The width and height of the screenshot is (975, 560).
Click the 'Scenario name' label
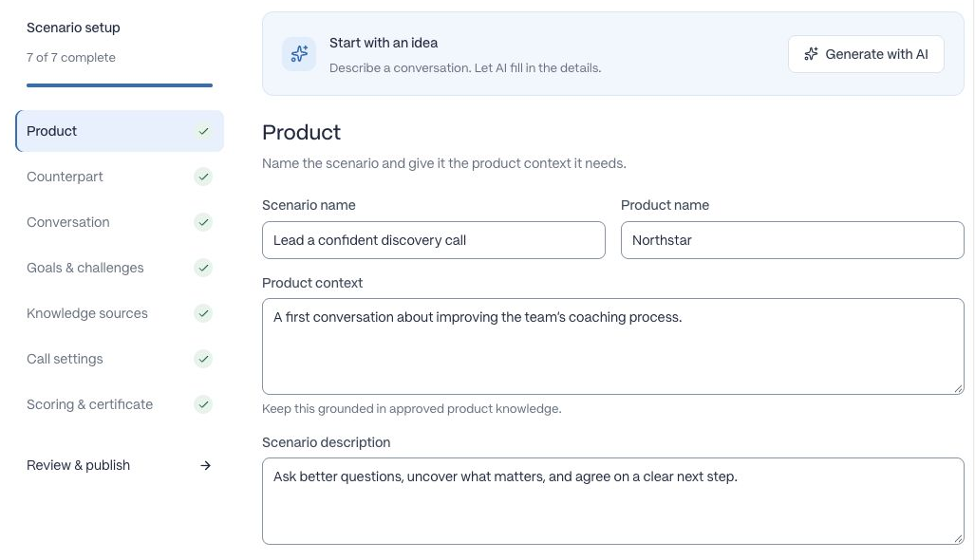coord(309,205)
